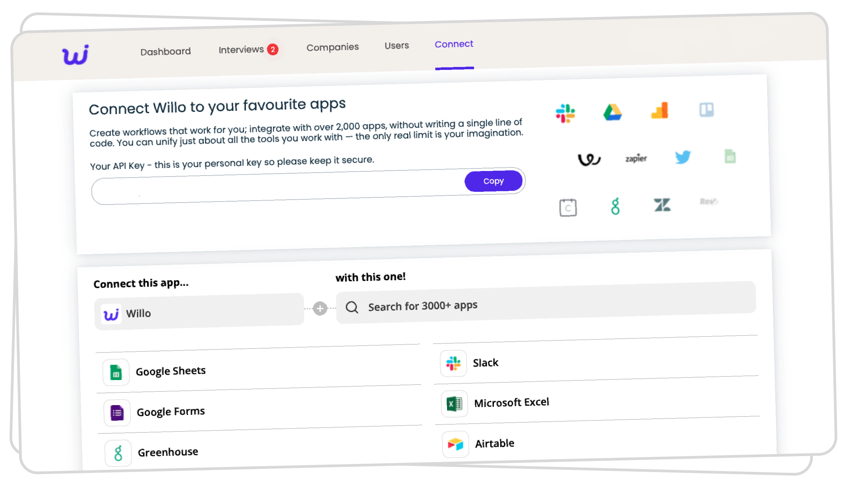This screenshot has height=488, width=868.
Task: Click the Trello icon
Action: click(x=706, y=110)
